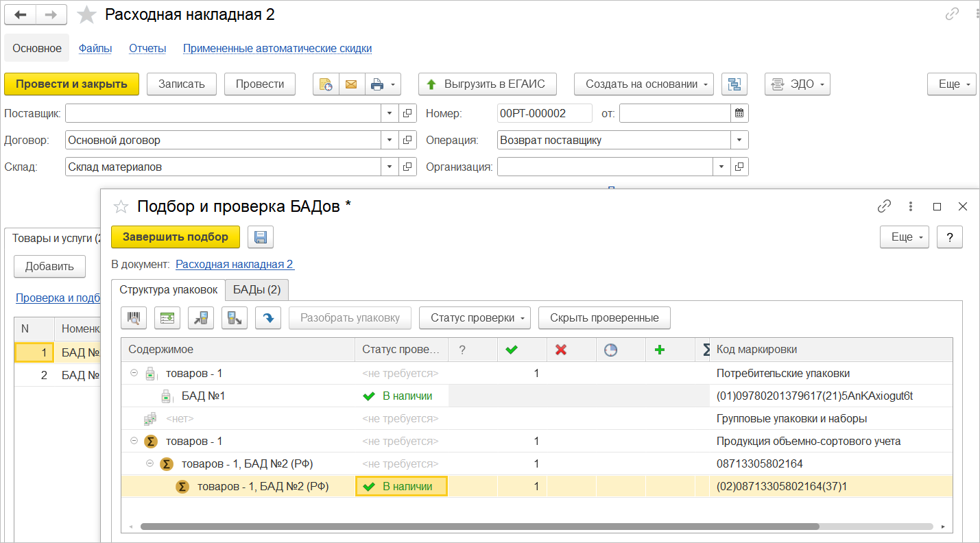Open the Файлы tab
This screenshot has width=980, height=543.
pyautogui.click(x=95, y=49)
